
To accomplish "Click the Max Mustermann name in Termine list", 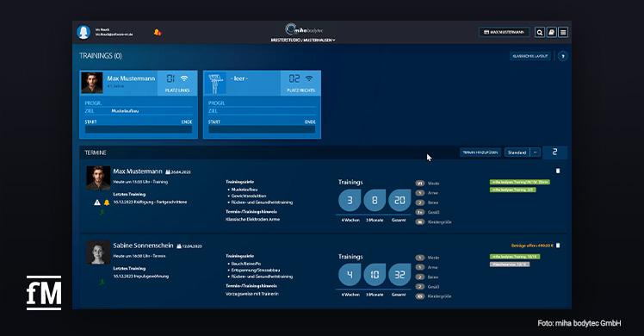I will (138, 171).
